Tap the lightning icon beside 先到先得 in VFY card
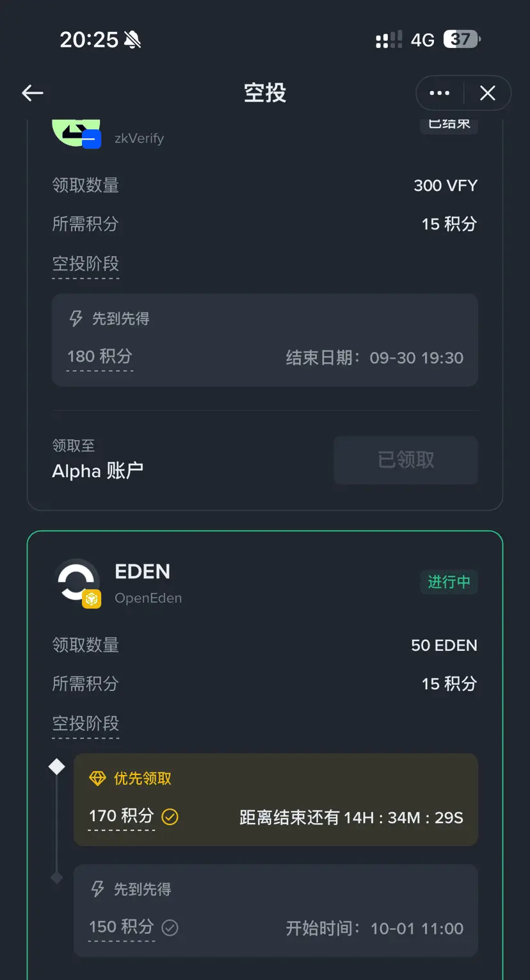Screen dimensions: 530x980 coord(76,318)
